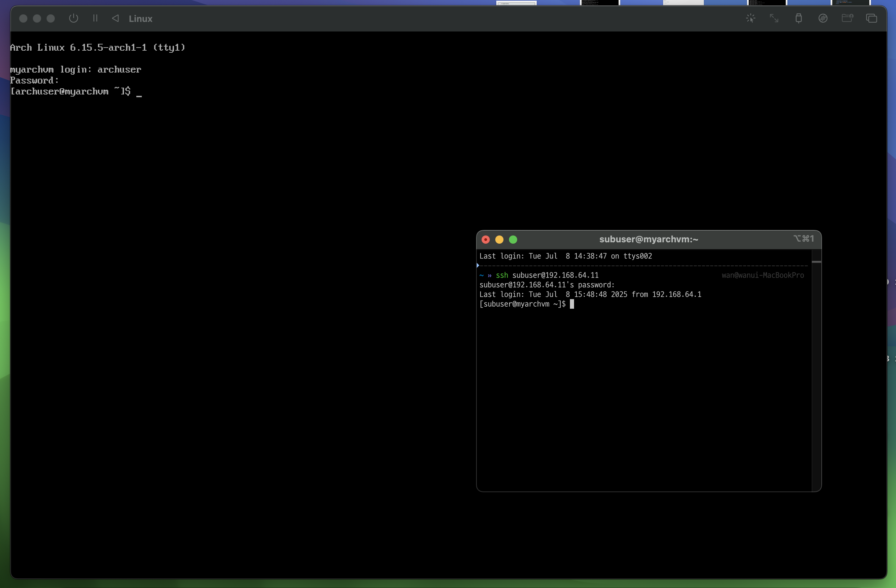This screenshot has height=588, width=896.
Task: Click 'Last login: Tue Jul 8 15:48:48 2025' line
Action: coord(590,295)
